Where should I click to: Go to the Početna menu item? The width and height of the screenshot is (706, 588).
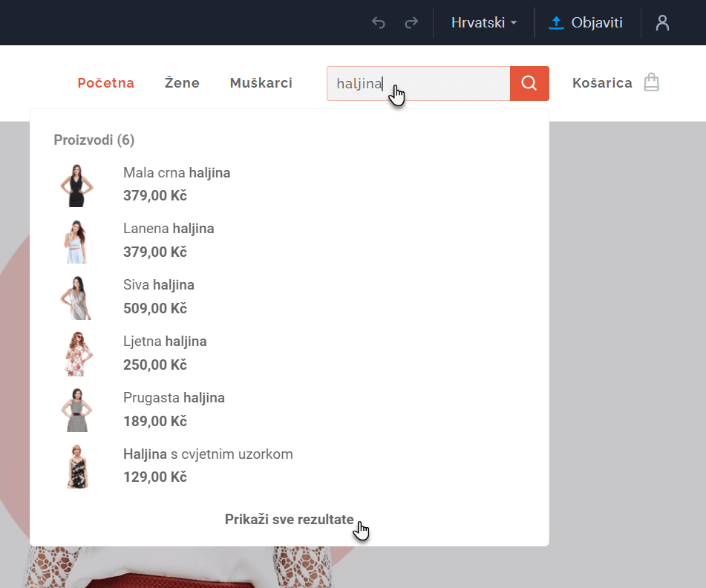point(106,83)
